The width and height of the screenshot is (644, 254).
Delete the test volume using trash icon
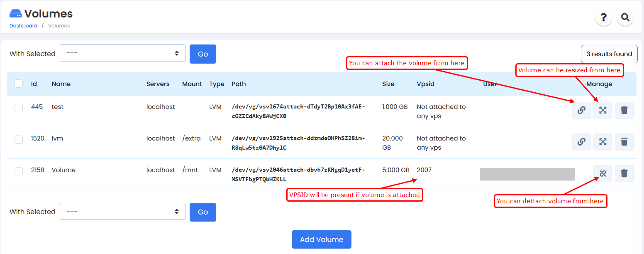[x=624, y=110]
